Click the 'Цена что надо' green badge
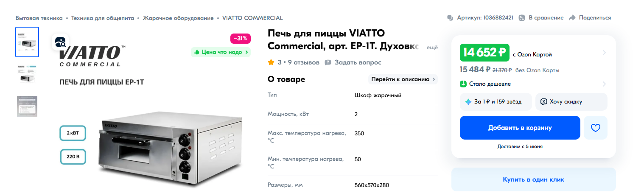 point(221,52)
